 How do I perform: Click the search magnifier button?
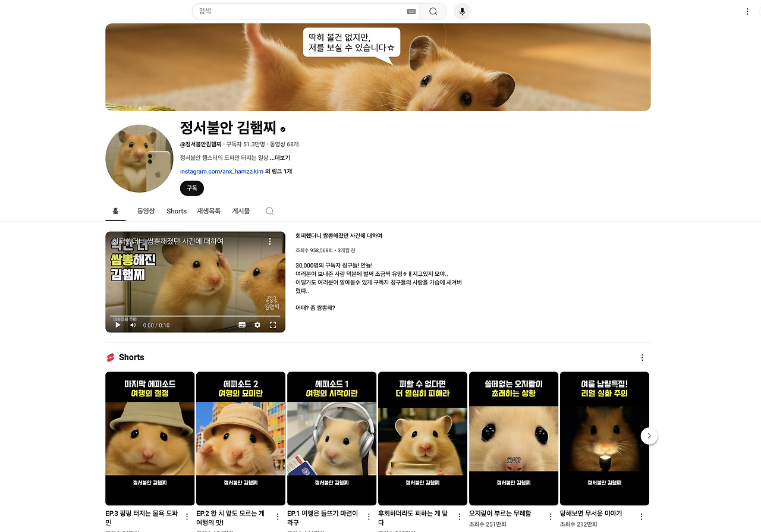point(433,11)
